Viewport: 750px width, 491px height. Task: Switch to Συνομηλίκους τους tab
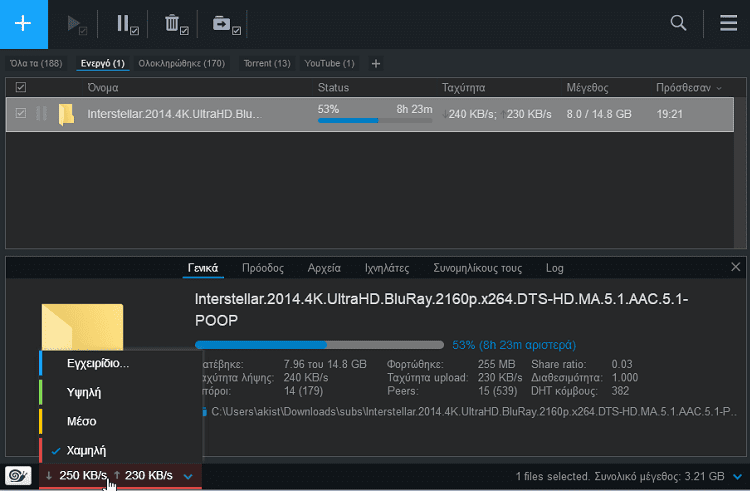click(x=477, y=268)
